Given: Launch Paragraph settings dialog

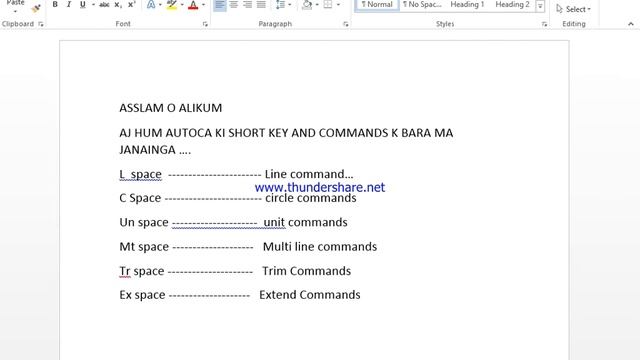Looking at the screenshot, I should 346,24.
